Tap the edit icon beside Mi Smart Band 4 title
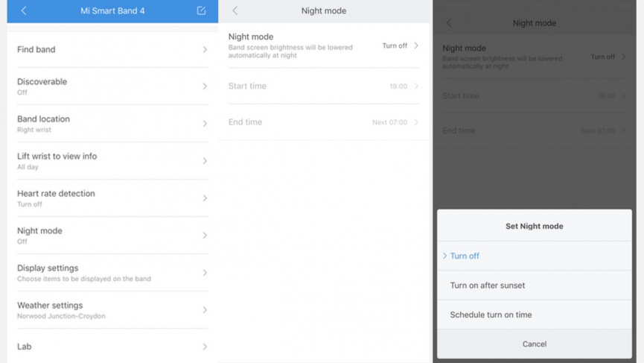The width and height of the screenshot is (644, 363). (x=201, y=11)
